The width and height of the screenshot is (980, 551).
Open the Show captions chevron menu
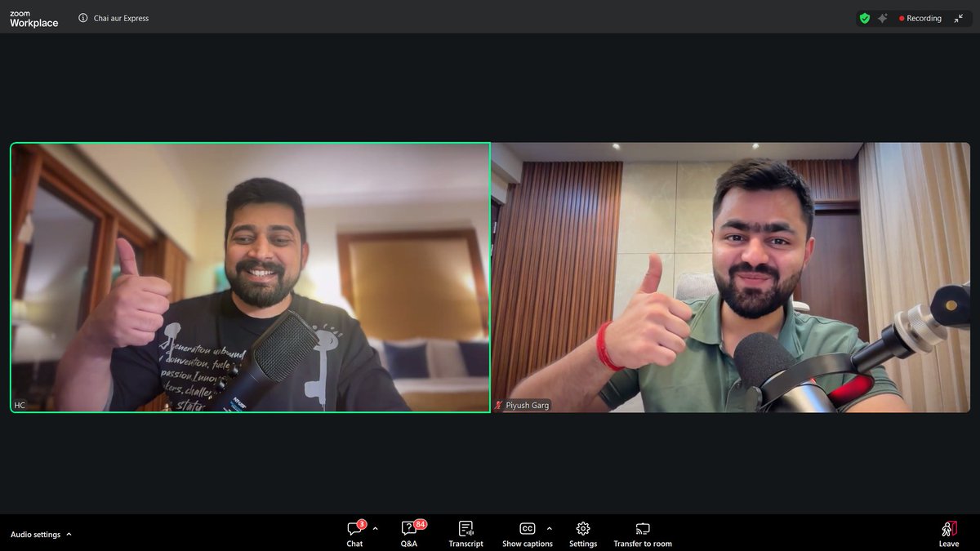549,527
